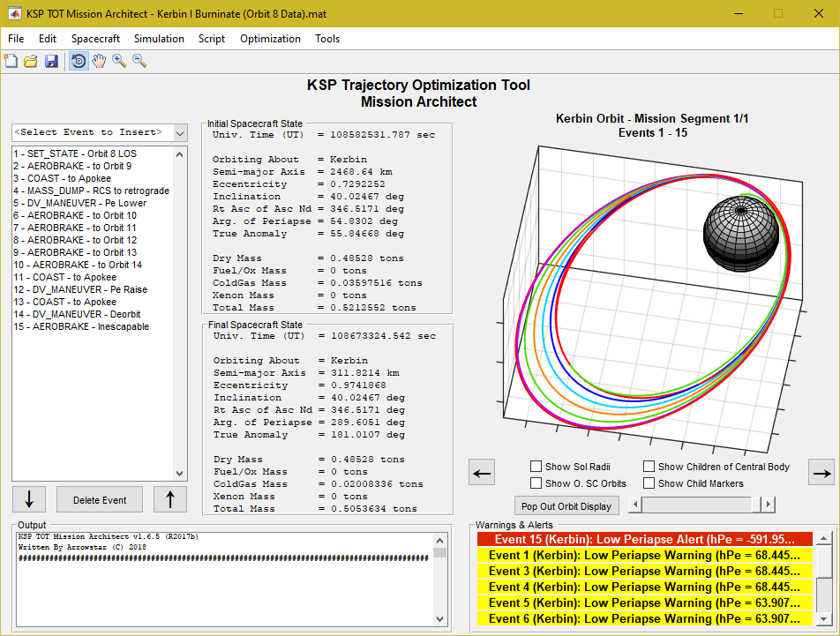Click Event 3 Low Periapse Warning row
The width and height of the screenshot is (840, 636).
pos(644,572)
